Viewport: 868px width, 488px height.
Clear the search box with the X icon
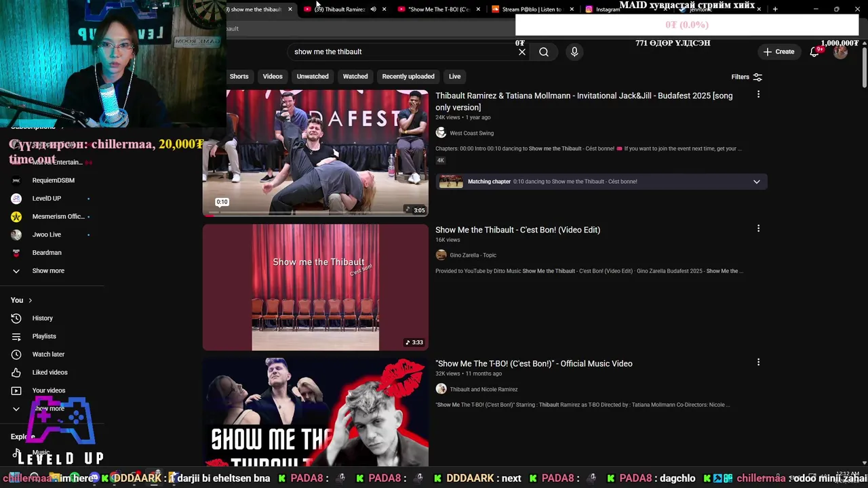522,52
